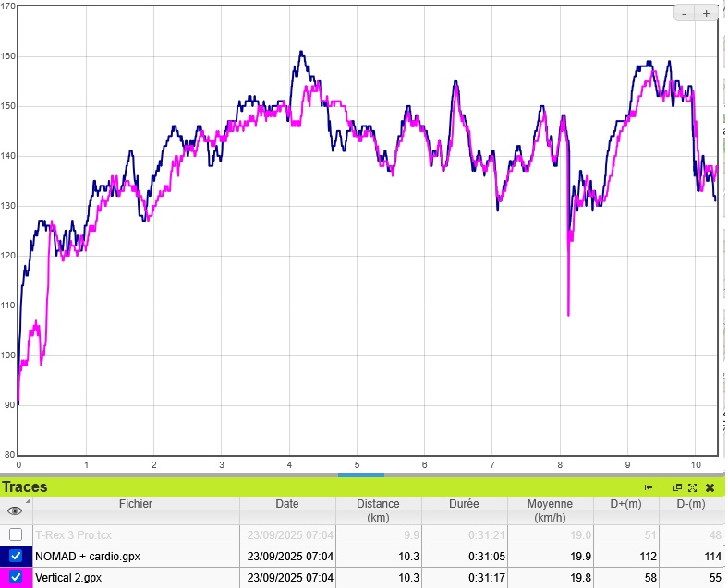The width and height of the screenshot is (728, 588).
Task: Zoom in the chart with plus button
Action: click(x=707, y=13)
